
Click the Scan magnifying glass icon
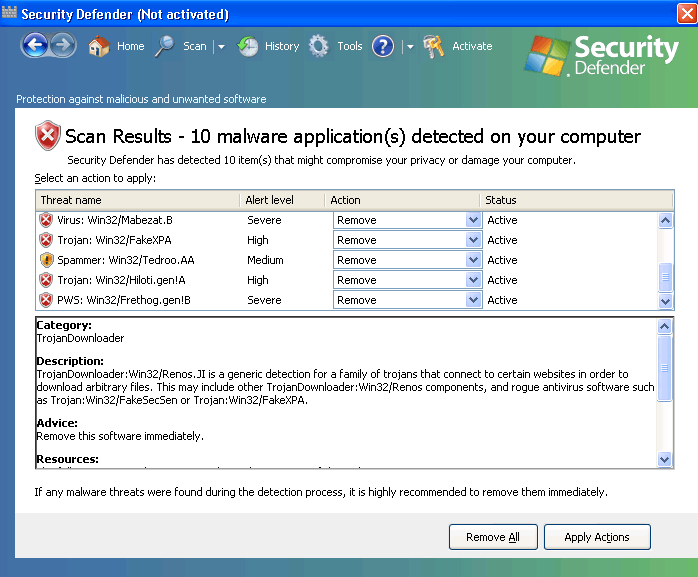tap(165, 47)
